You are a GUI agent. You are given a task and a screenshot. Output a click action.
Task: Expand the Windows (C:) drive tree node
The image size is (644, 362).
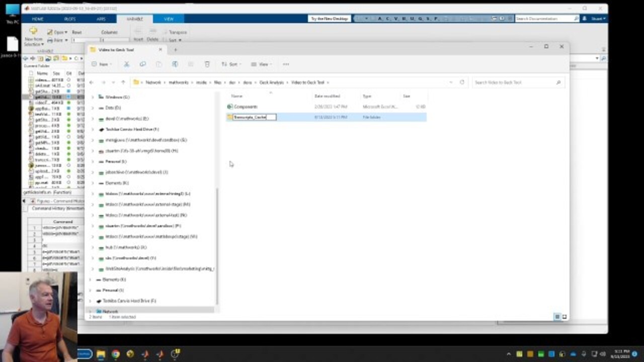(x=93, y=97)
